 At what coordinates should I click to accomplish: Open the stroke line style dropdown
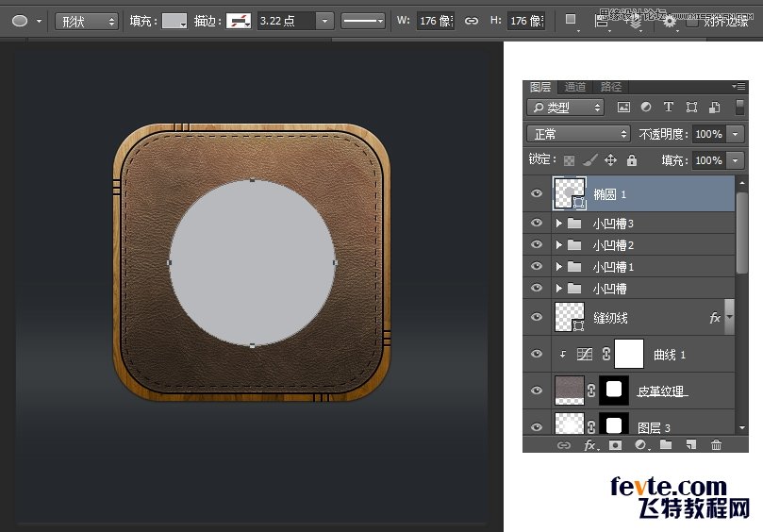(363, 21)
